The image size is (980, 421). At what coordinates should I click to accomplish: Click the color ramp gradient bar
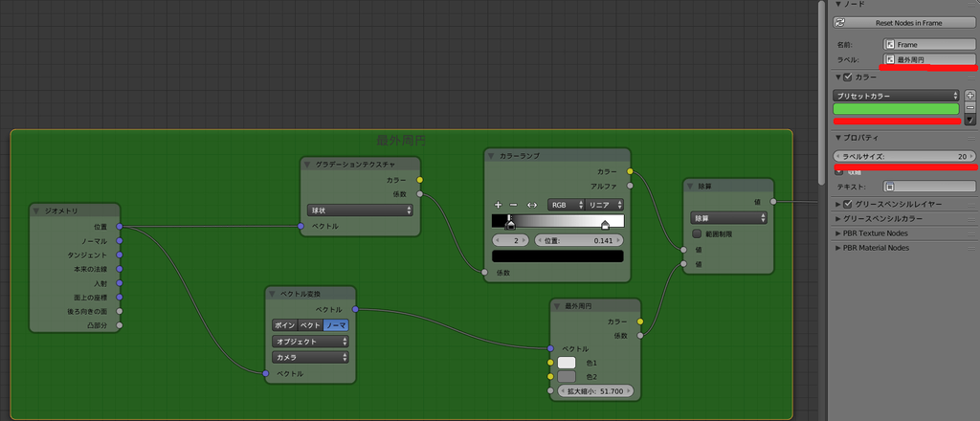[x=558, y=220]
